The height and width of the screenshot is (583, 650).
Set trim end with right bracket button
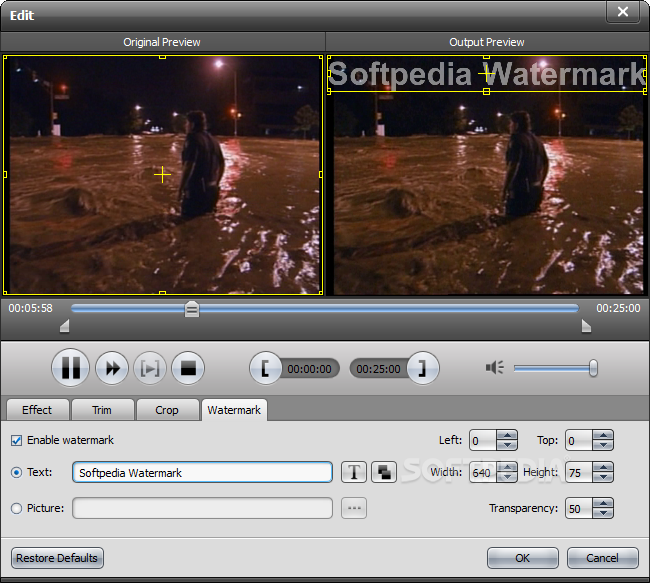(422, 368)
